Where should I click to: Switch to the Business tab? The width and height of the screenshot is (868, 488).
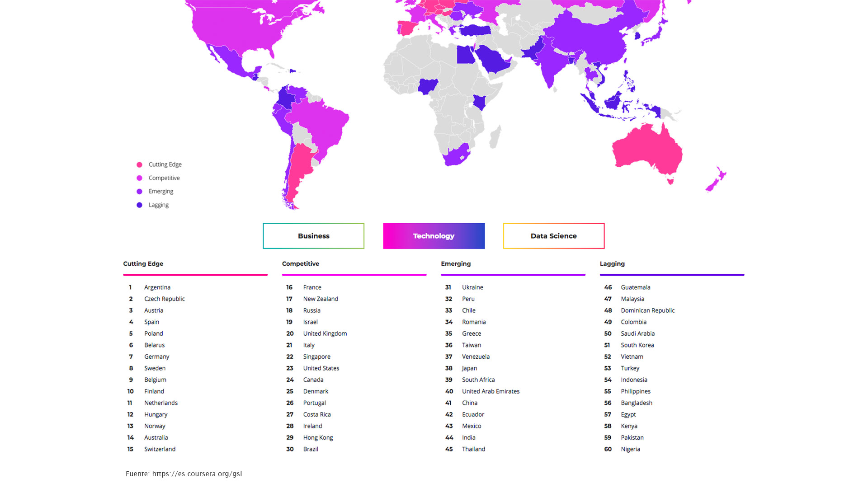[313, 235]
